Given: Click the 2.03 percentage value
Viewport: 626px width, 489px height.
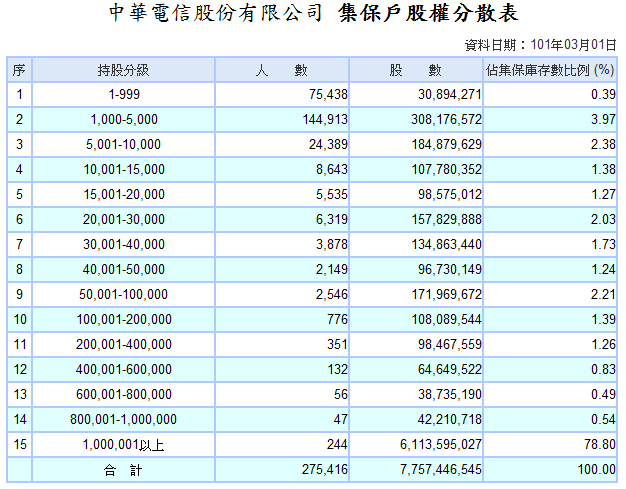Looking at the screenshot, I should tap(603, 220).
